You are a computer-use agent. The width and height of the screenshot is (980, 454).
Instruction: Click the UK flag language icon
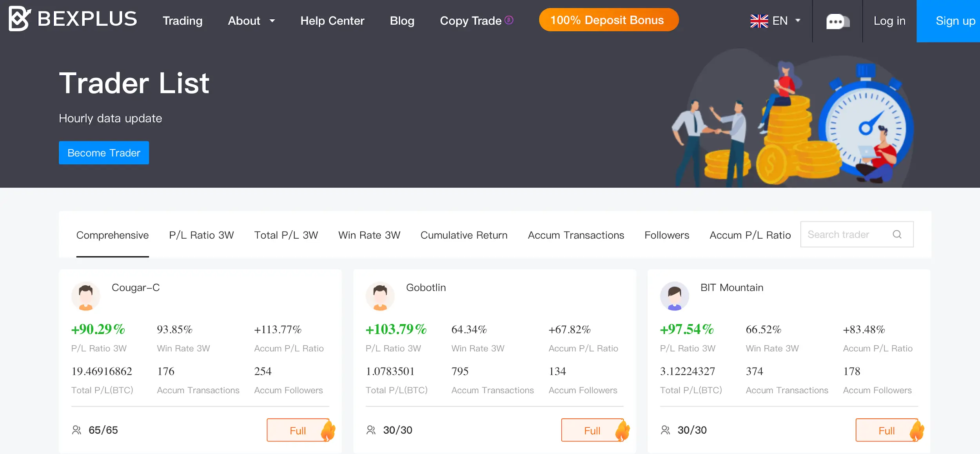point(759,21)
